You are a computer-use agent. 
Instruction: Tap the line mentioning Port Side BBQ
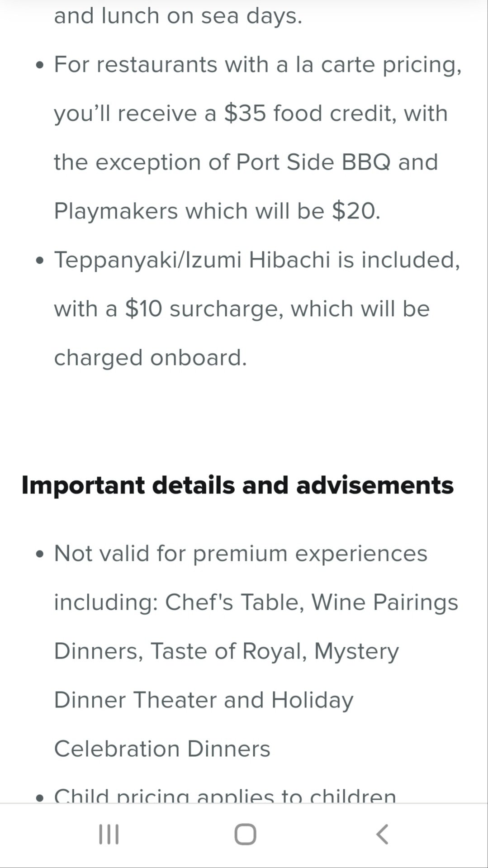click(x=246, y=161)
